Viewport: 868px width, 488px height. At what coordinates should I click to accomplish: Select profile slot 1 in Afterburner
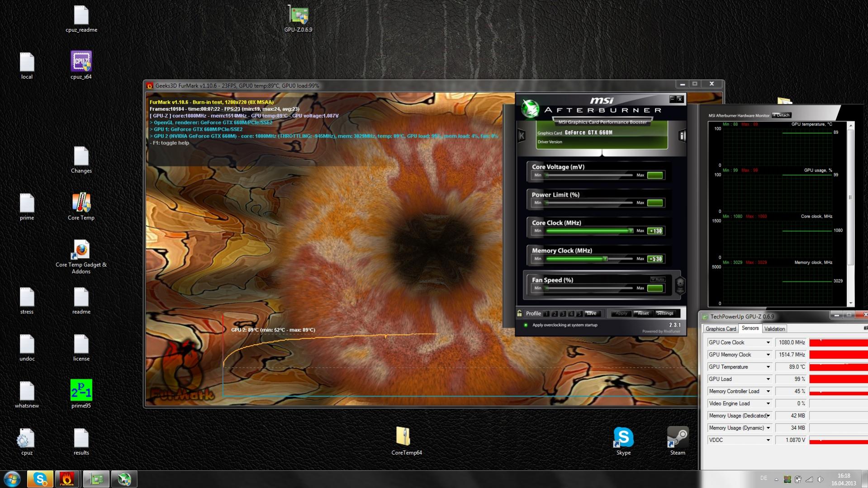(546, 313)
